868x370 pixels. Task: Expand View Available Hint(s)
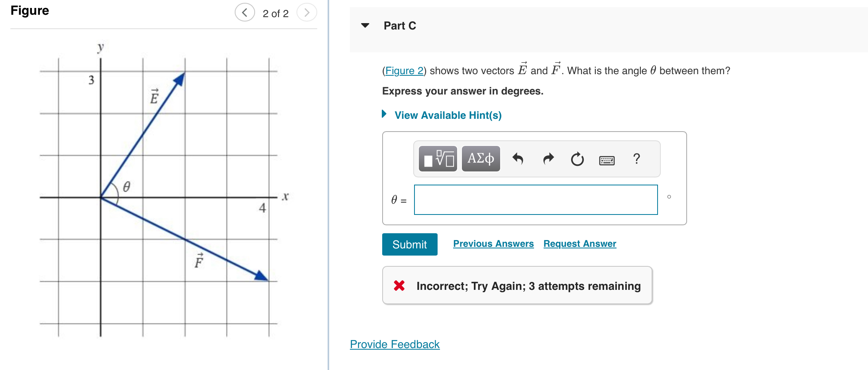(448, 115)
